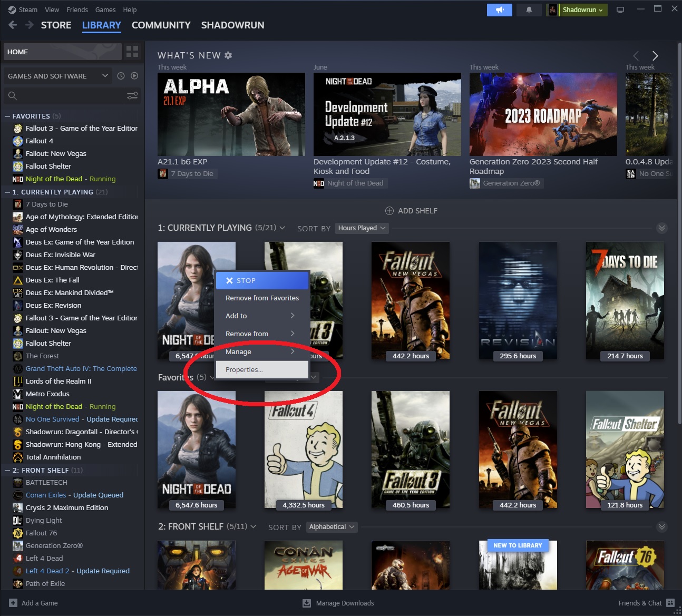
Task: Change the Alphabetical sort dropdown
Action: pyautogui.click(x=332, y=527)
